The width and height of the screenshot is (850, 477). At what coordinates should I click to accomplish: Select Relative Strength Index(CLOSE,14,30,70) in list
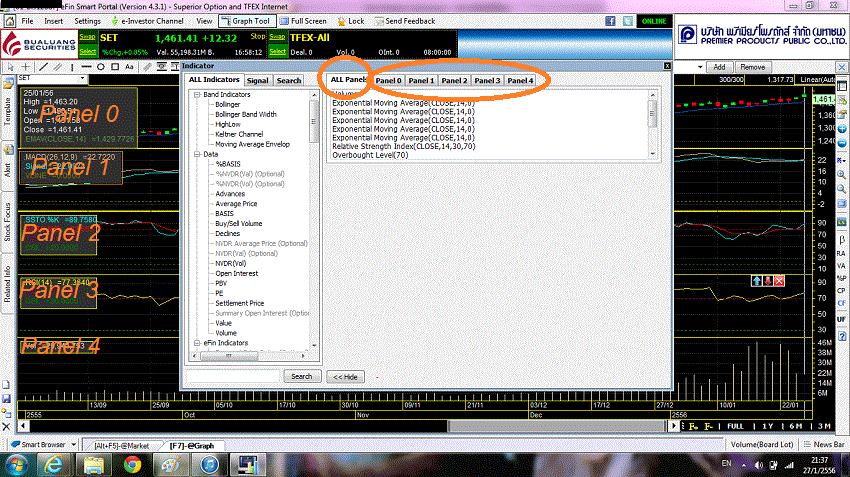(404, 146)
